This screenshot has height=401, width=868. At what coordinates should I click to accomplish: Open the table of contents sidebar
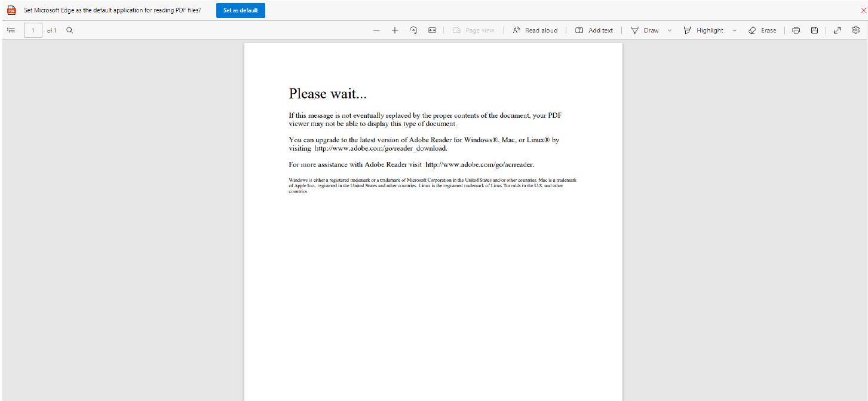point(10,30)
